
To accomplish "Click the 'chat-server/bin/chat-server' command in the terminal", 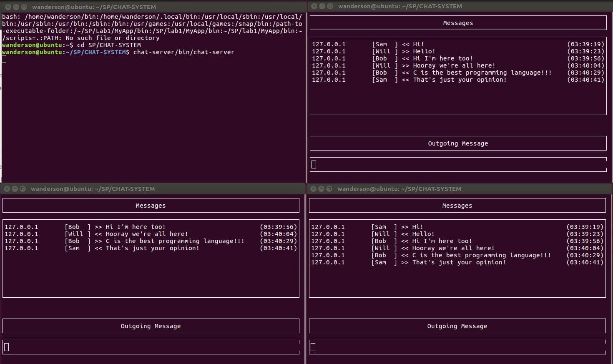I will pos(184,52).
